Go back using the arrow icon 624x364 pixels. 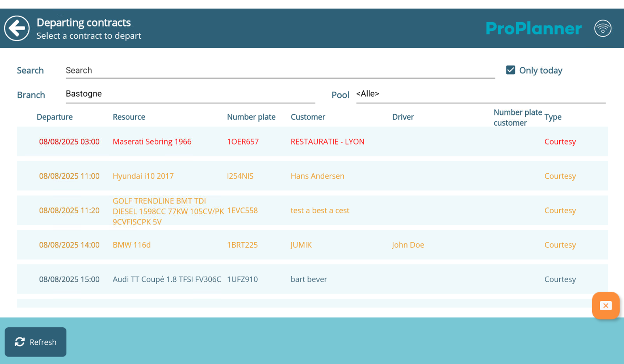coord(17,28)
